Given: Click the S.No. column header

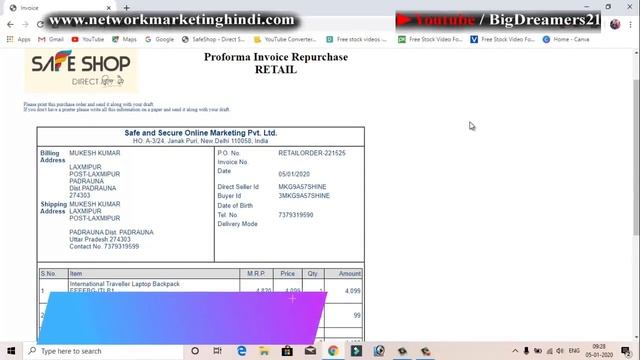Looking at the screenshot, I should (x=54, y=273).
